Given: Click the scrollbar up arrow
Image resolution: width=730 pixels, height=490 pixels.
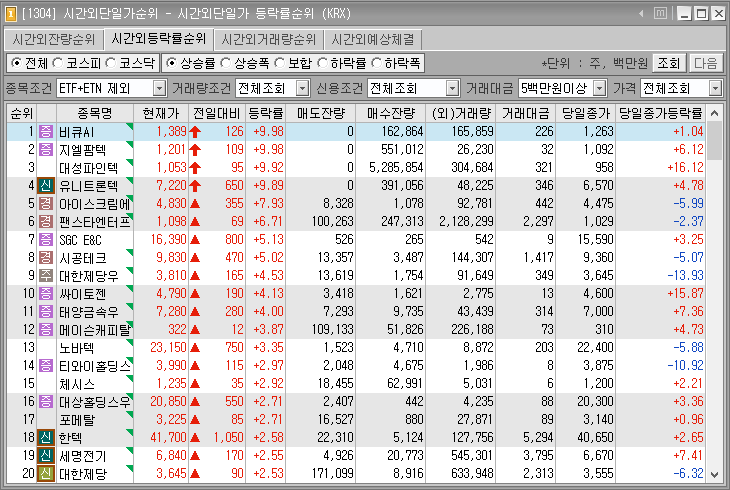Looking at the screenshot, I should pos(715,113).
